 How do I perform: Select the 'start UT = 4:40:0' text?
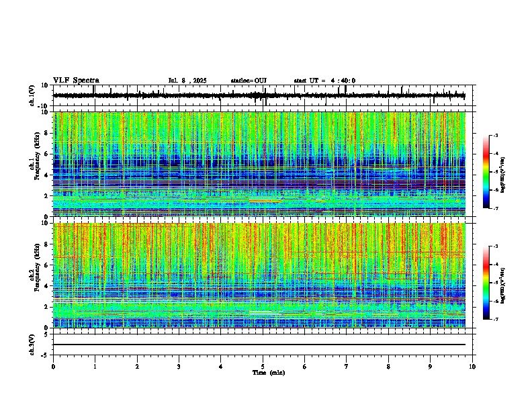click(x=324, y=81)
